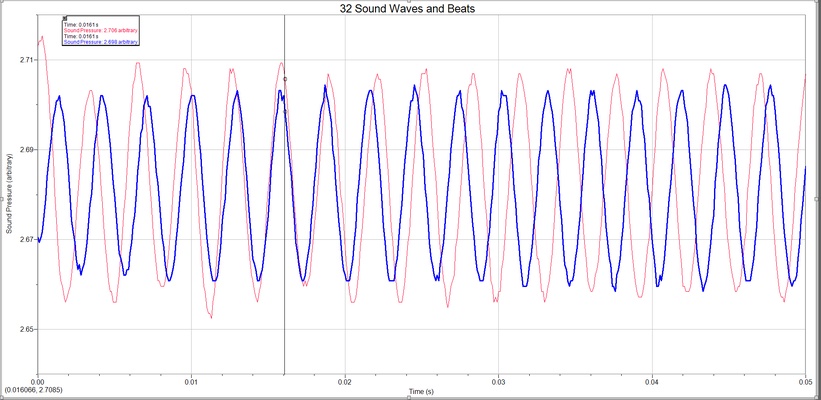Click the graph's bottom edge resize handle
The image size is (821, 400).
point(409,397)
